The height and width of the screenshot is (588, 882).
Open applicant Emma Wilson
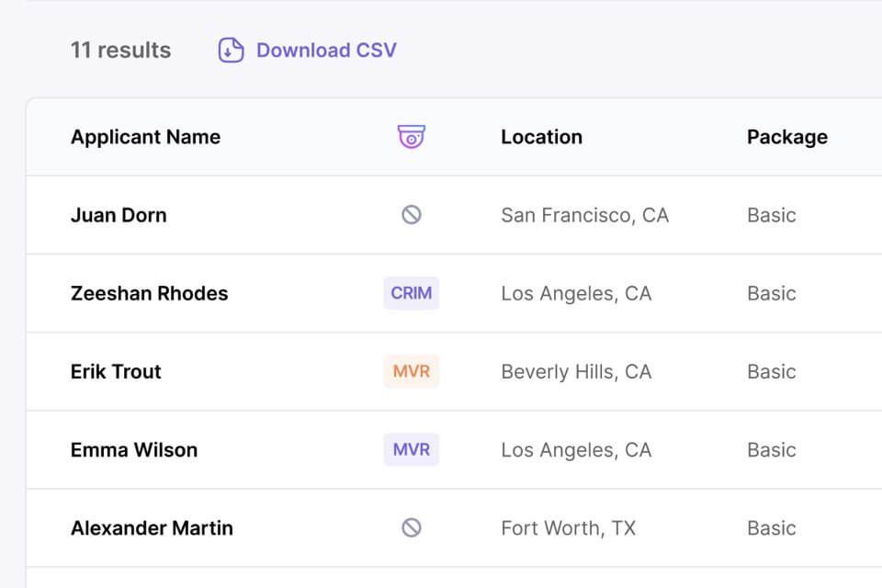[134, 449]
